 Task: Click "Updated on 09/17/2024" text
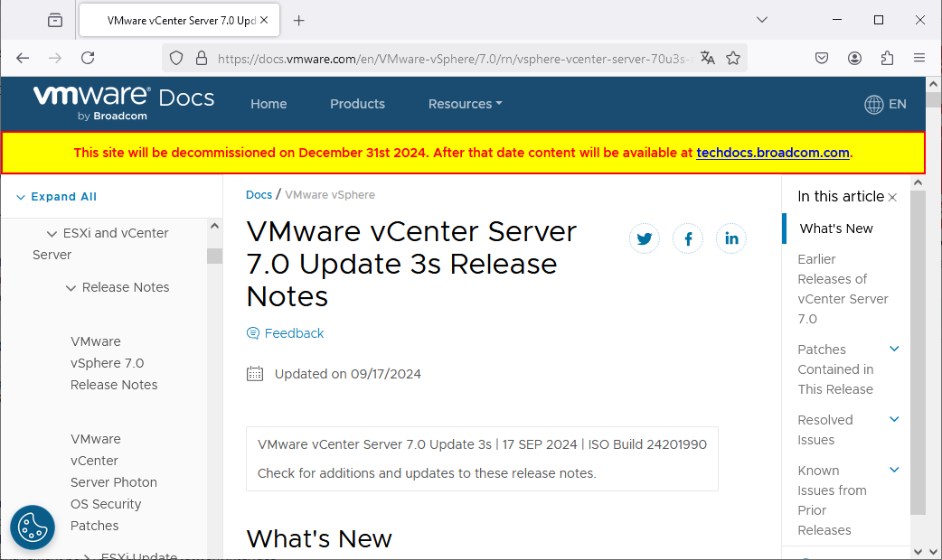[348, 374]
